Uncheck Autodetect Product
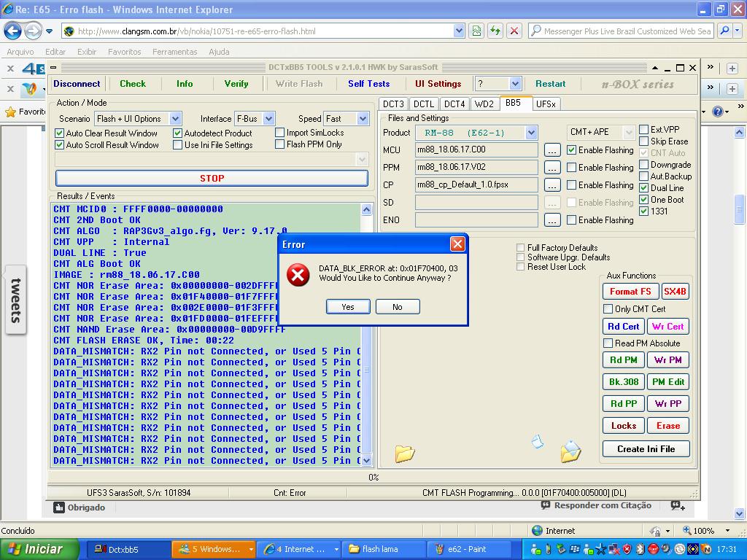 pyautogui.click(x=178, y=133)
